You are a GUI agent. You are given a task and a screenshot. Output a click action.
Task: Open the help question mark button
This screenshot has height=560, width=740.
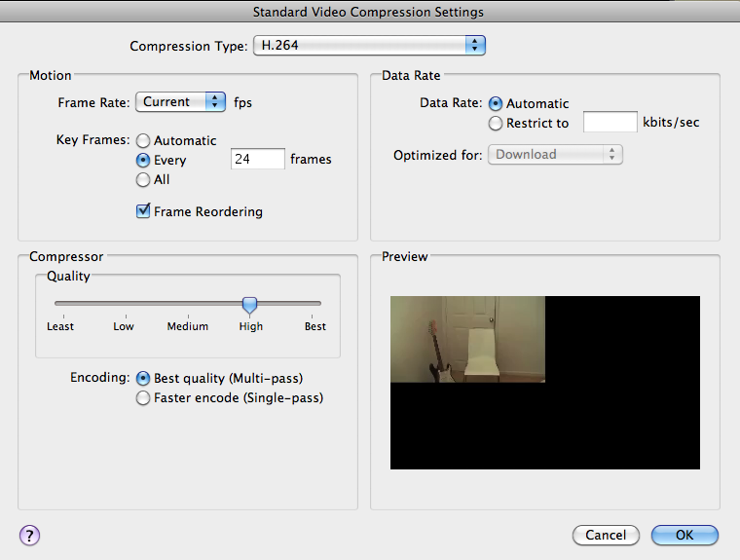point(30,536)
